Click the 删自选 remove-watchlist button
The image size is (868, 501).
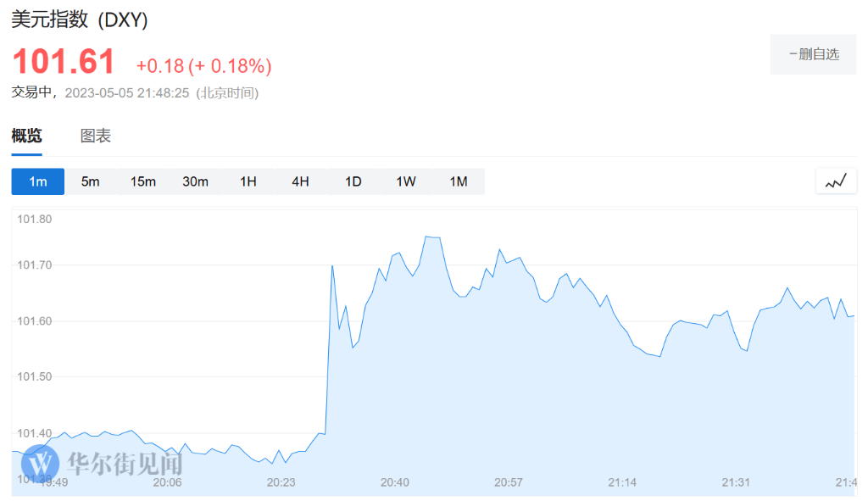click(x=813, y=53)
